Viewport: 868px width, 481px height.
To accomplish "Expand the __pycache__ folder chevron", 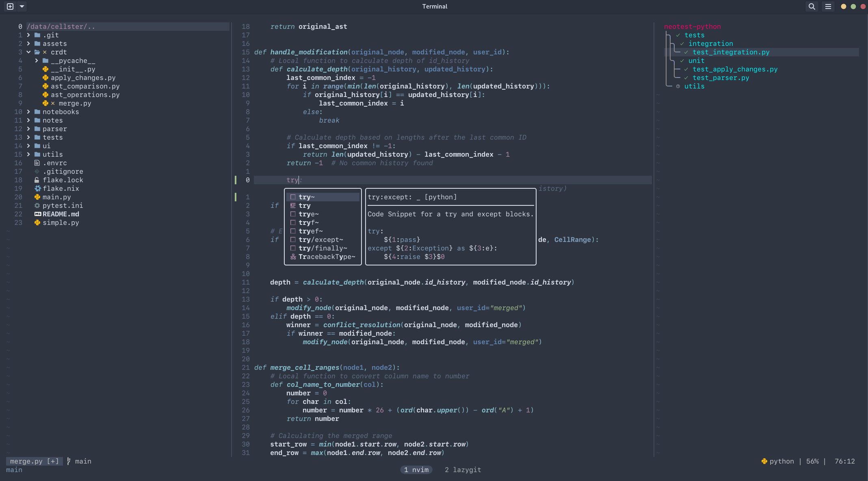I will pos(37,60).
